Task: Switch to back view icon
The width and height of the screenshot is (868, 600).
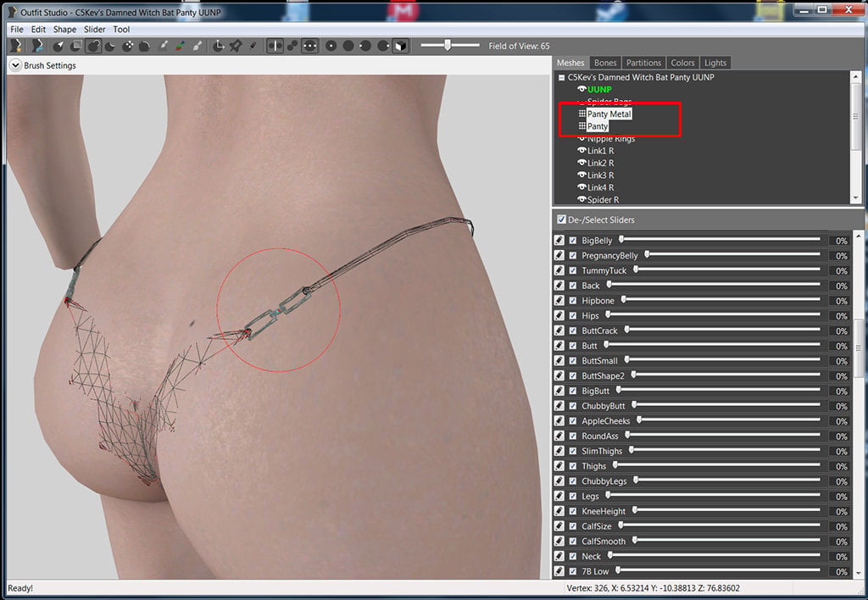Action: point(348,46)
